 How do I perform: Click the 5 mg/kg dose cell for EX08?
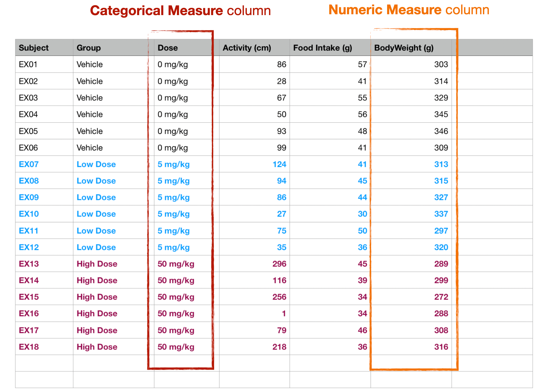tap(186, 181)
